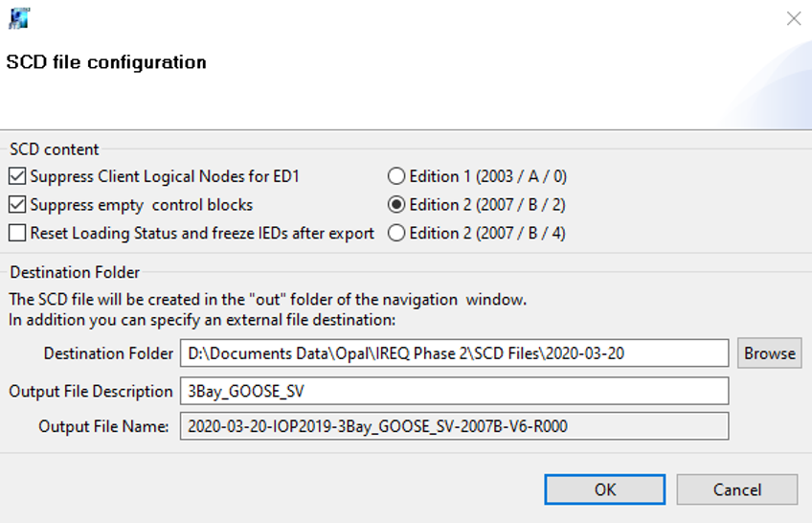Screen dimensions: 812x523
Task: Enable Reset Loading Status and freeze IEDs
Action: point(17,233)
